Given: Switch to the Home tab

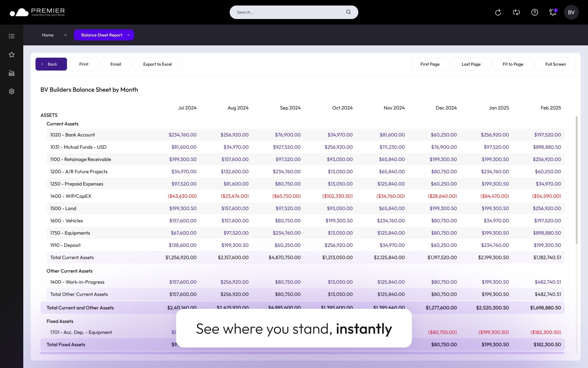Looking at the screenshot, I should (x=48, y=35).
